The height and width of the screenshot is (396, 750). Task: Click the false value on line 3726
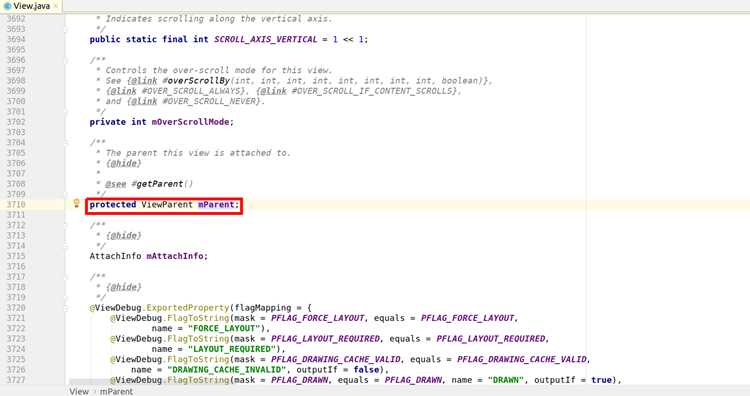coord(366,370)
